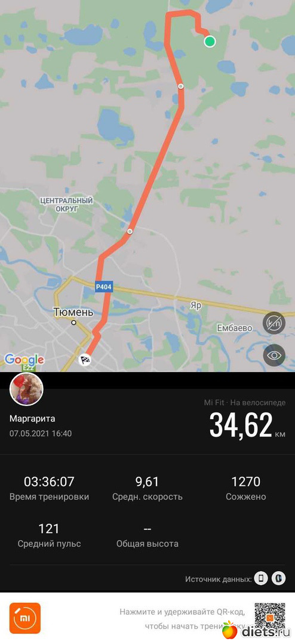
Task: Open Маргарита's profile avatar
Action: [x=26, y=389]
